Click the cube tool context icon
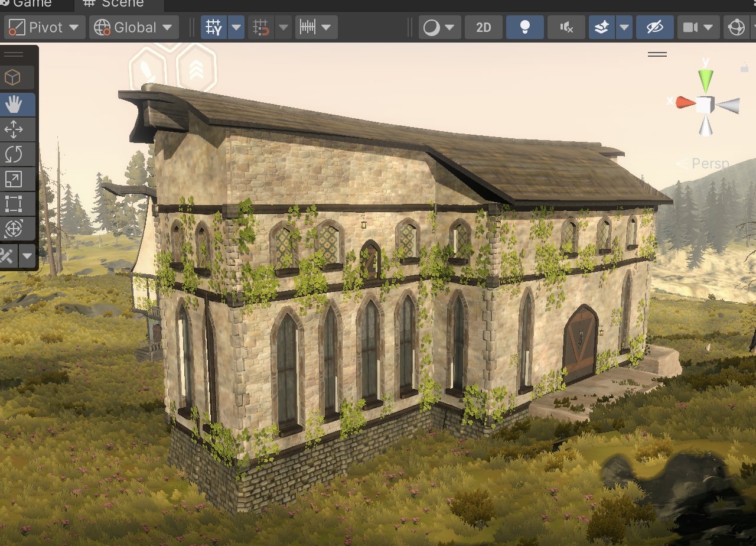This screenshot has height=546, width=756. point(13,77)
